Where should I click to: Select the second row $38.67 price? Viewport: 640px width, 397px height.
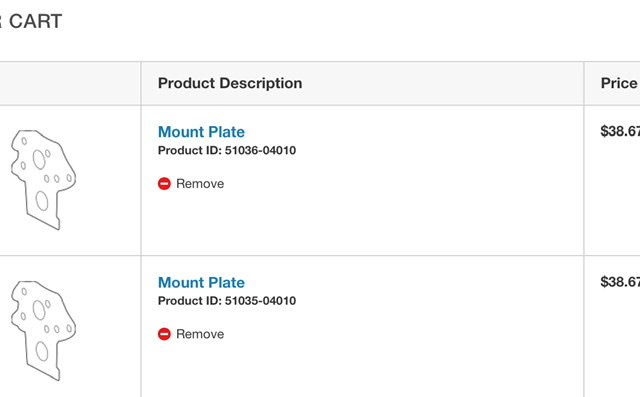point(620,282)
